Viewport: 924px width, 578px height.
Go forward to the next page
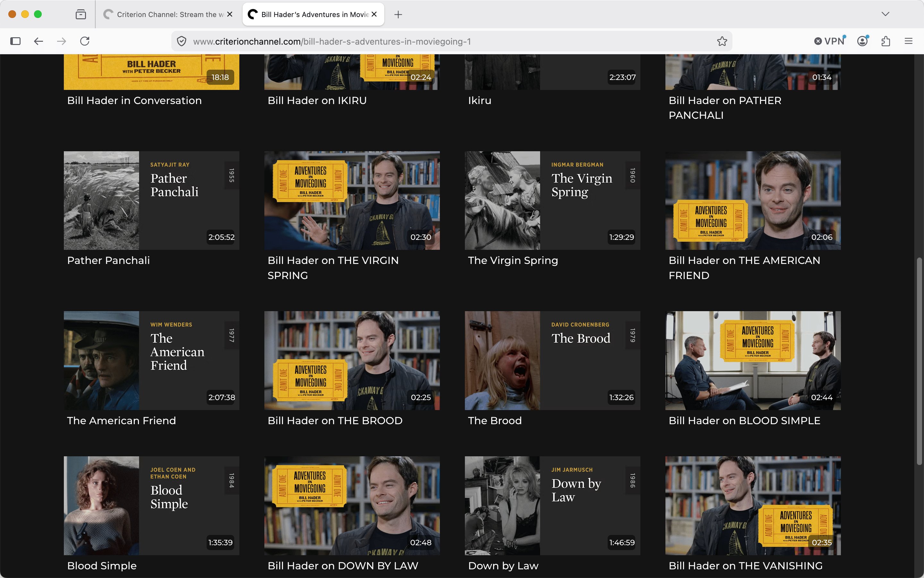[x=62, y=41]
